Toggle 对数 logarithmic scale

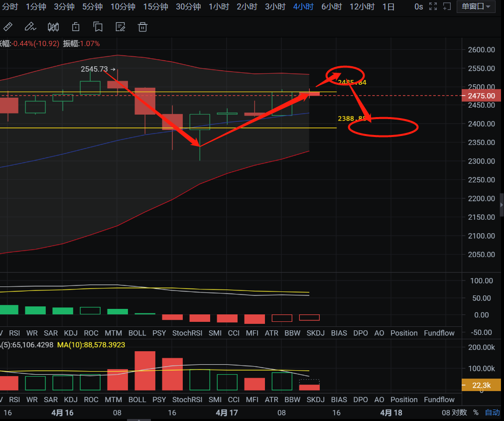click(459, 413)
